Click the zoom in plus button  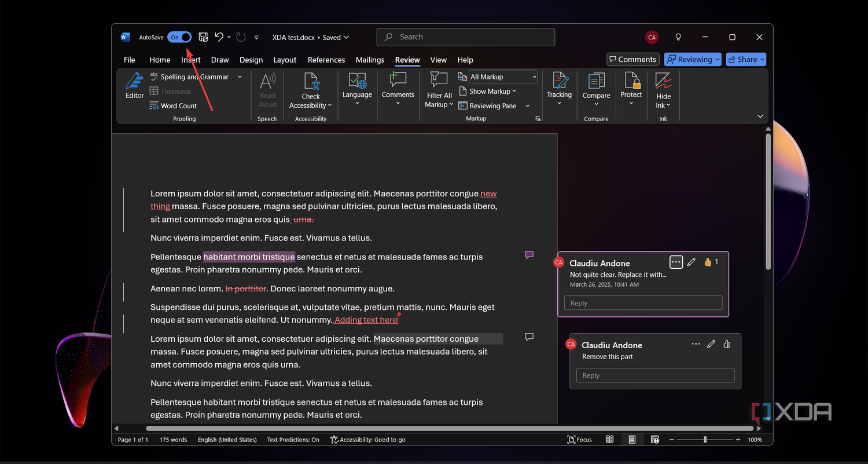pos(738,440)
